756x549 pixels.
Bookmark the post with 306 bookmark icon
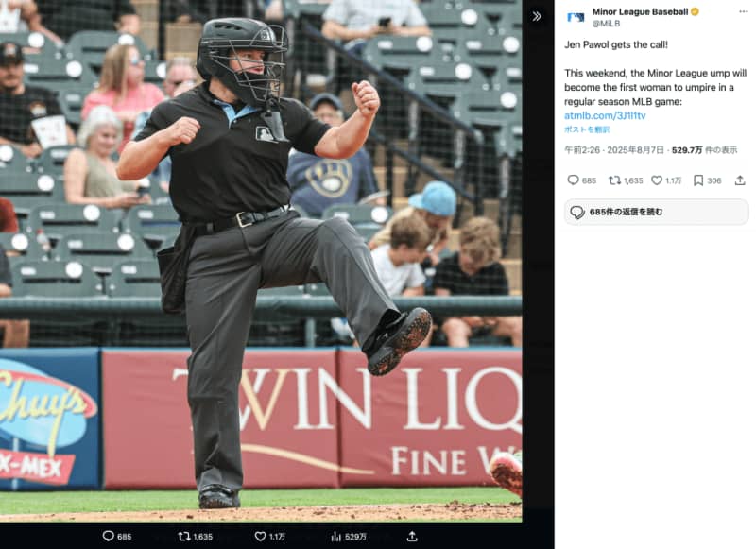698,180
